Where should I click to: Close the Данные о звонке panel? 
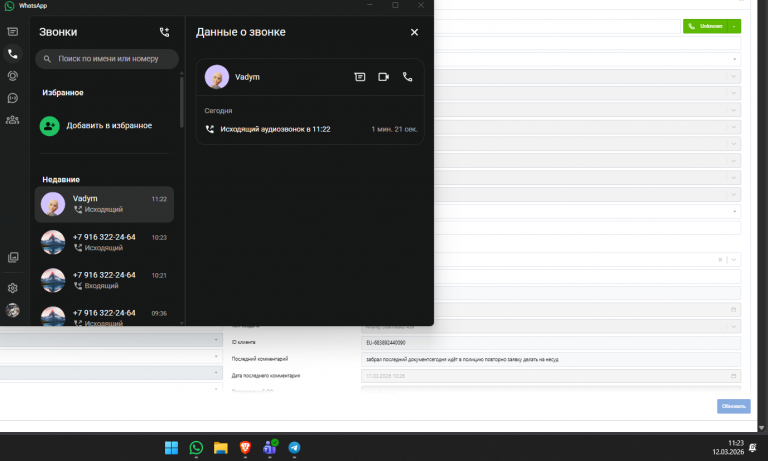coord(414,32)
